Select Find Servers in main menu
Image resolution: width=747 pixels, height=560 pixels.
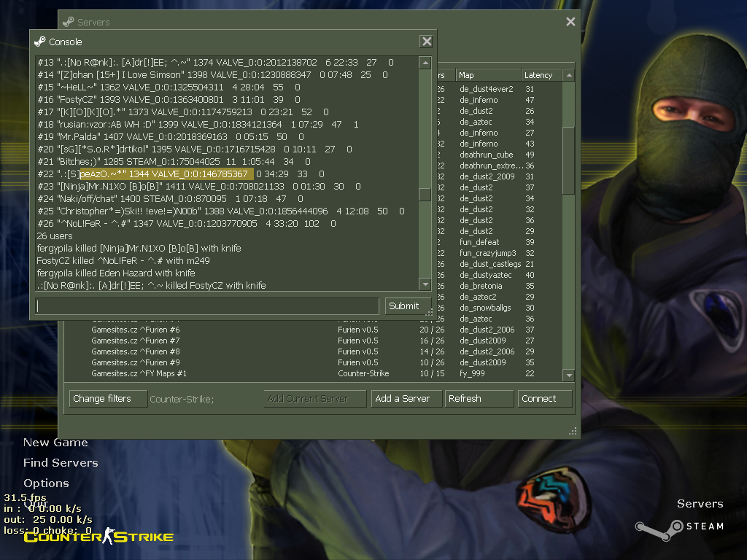(x=61, y=463)
